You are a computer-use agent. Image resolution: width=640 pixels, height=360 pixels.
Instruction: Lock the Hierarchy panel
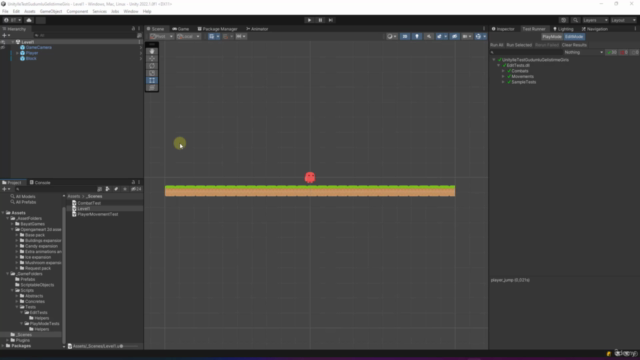pyautogui.click(x=133, y=29)
